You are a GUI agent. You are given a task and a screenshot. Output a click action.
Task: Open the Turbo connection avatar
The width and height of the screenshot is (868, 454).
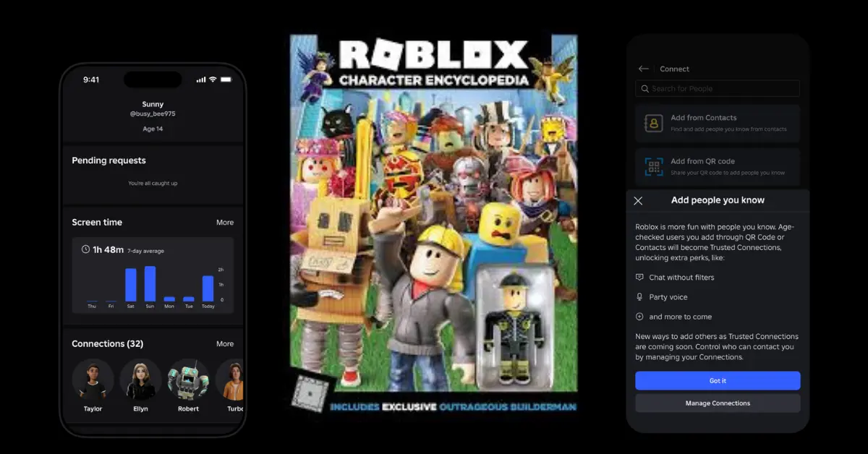tap(230, 380)
